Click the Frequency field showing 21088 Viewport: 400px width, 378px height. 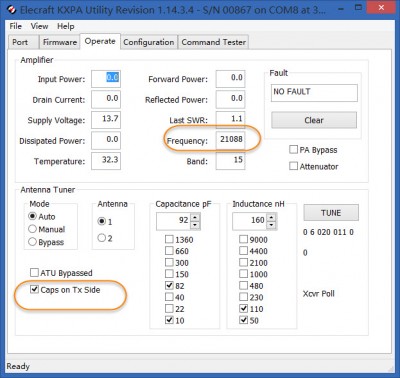[x=230, y=140]
